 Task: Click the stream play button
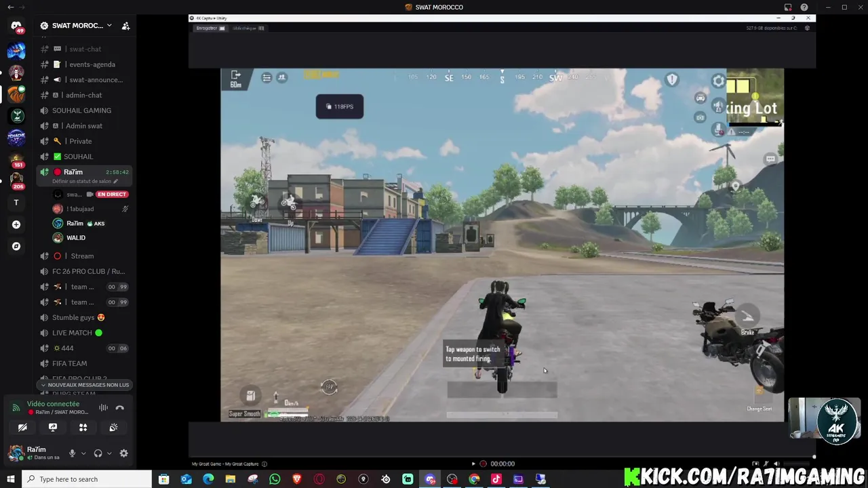[473, 464]
